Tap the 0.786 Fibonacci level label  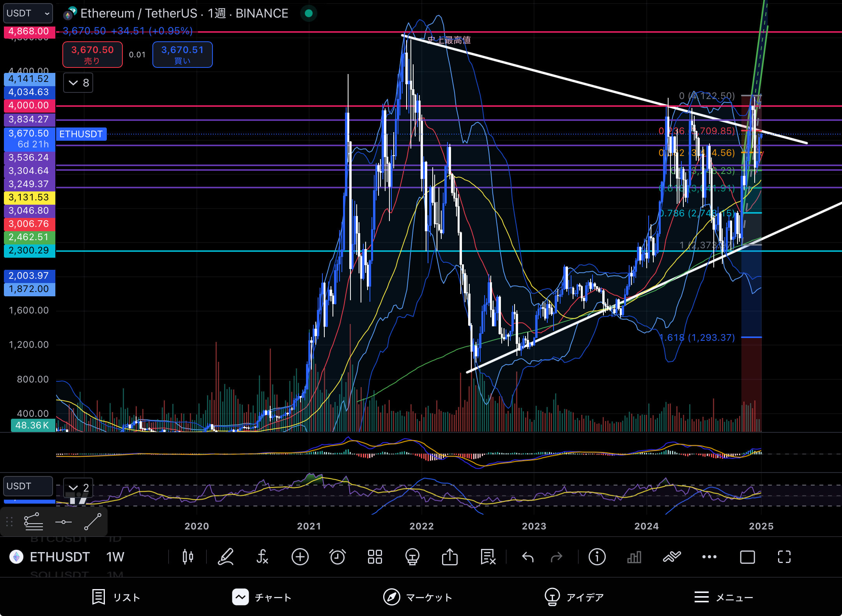pos(697,213)
